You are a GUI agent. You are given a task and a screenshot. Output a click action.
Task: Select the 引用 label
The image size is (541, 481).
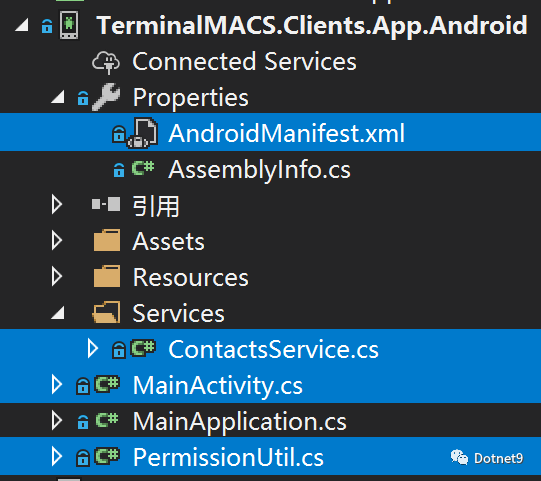[x=156, y=206]
